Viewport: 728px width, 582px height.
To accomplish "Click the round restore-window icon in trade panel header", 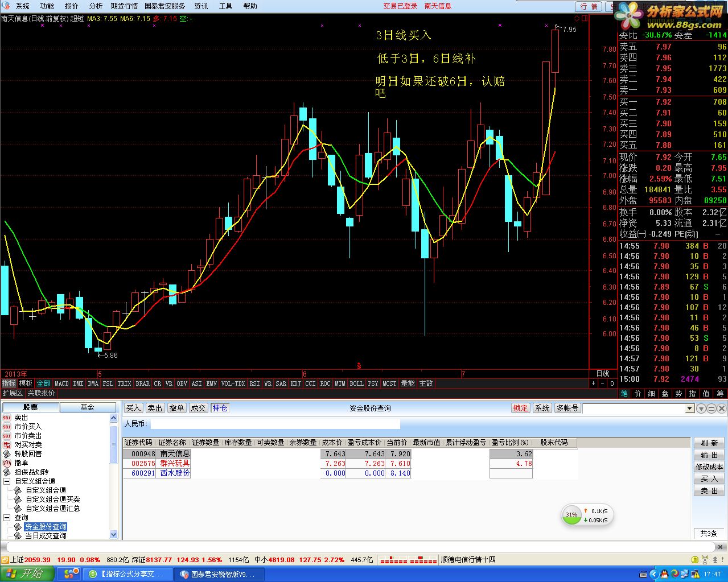I will tap(711, 408).
